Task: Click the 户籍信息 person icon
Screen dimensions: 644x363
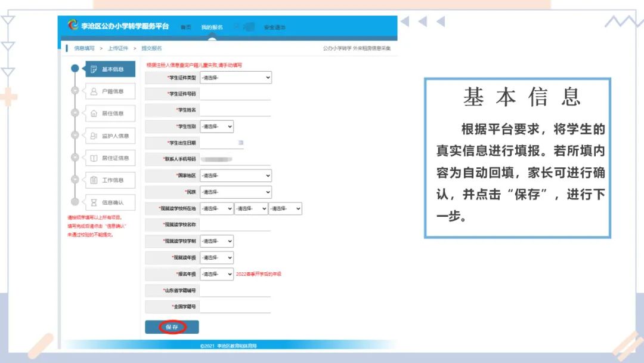Action: pyautogui.click(x=93, y=91)
